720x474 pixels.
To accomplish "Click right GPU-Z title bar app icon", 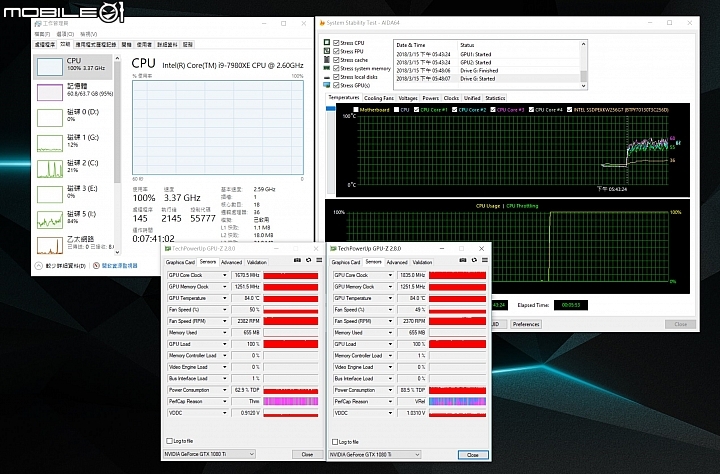I will (x=333, y=248).
